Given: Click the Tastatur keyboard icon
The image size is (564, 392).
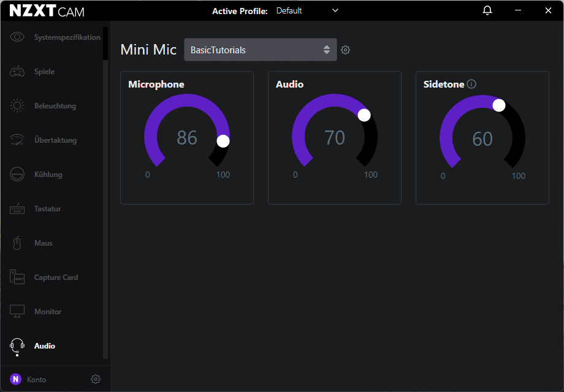Looking at the screenshot, I should 17,209.
